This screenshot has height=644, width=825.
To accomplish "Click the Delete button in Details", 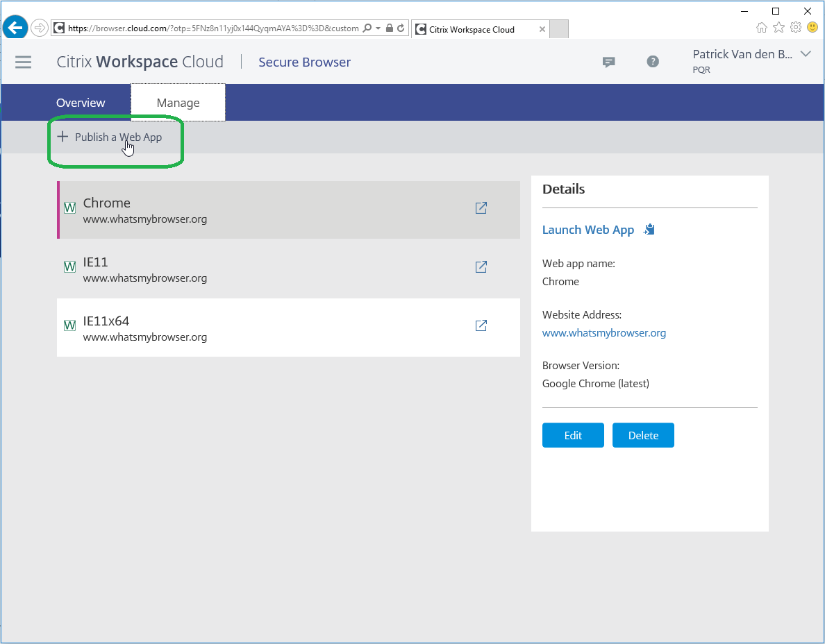I will pyautogui.click(x=643, y=435).
